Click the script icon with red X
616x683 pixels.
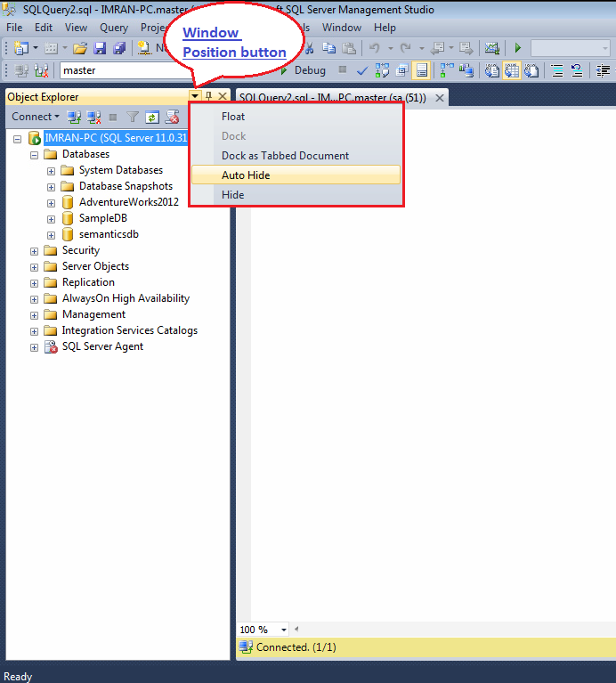(172, 117)
